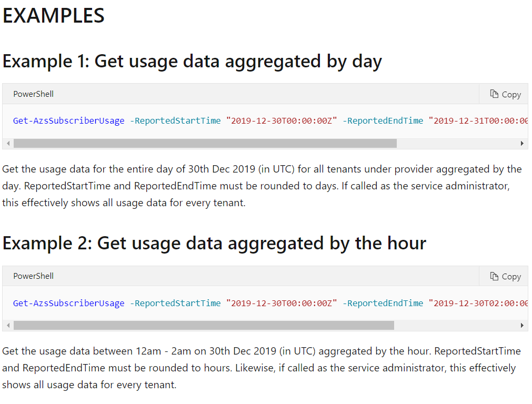Viewport: 532px width, 404px height.
Task: Click the Get-AzsSubscriberUsage cmdlet in Example 2
Action: [x=68, y=303]
